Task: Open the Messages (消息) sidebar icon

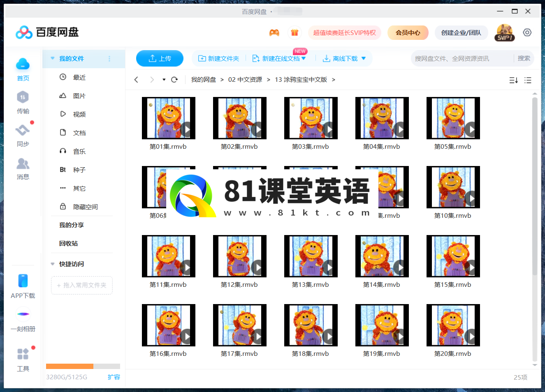Action: click(23, 164)
